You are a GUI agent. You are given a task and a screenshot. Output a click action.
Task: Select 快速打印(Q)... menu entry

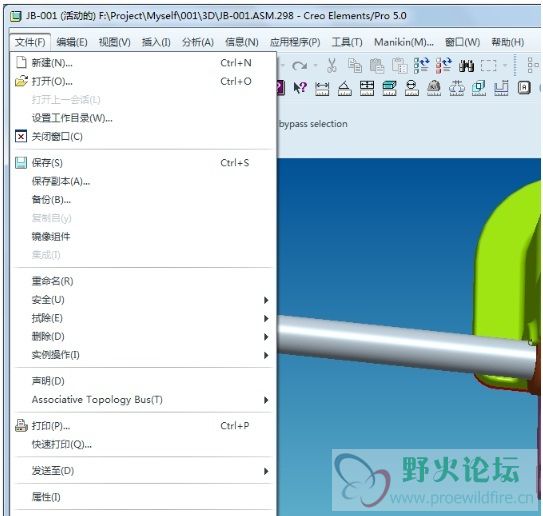[143, 444]
